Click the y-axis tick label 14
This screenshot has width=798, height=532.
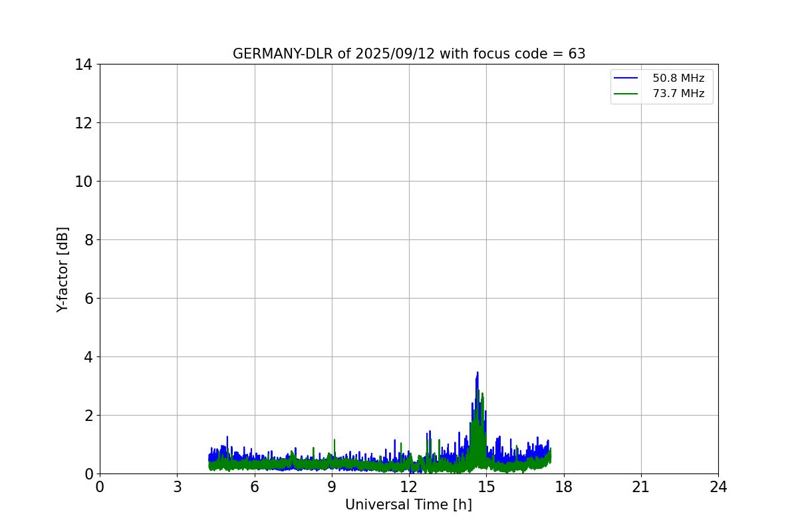pyautogui.click(x=83, y=65)
